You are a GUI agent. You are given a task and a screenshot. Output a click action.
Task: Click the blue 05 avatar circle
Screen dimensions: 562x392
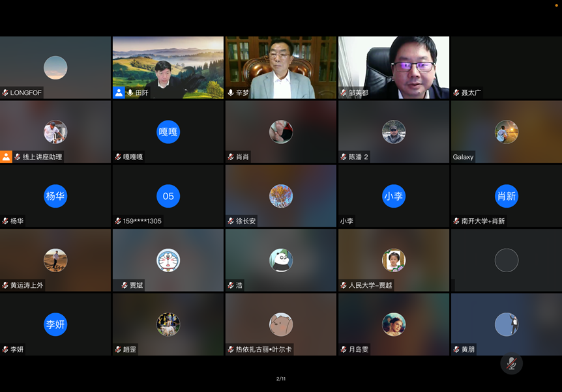point(168,196)
